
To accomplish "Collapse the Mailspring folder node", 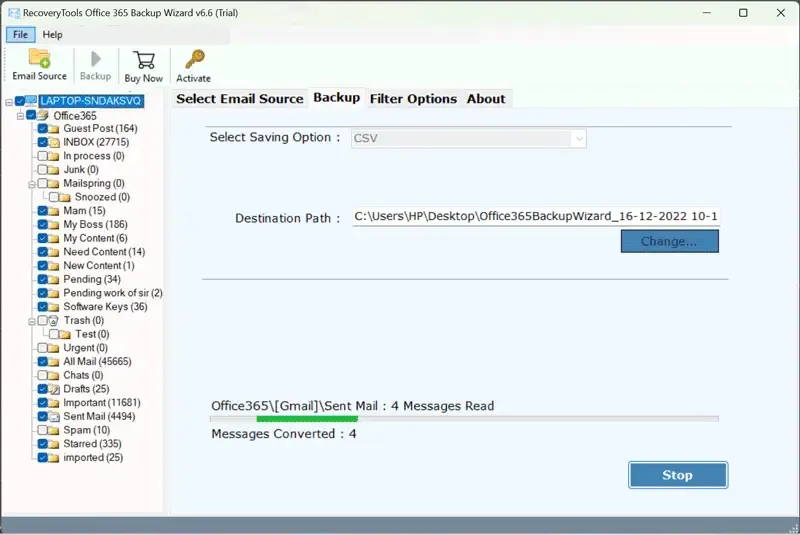I will (32, 184).
